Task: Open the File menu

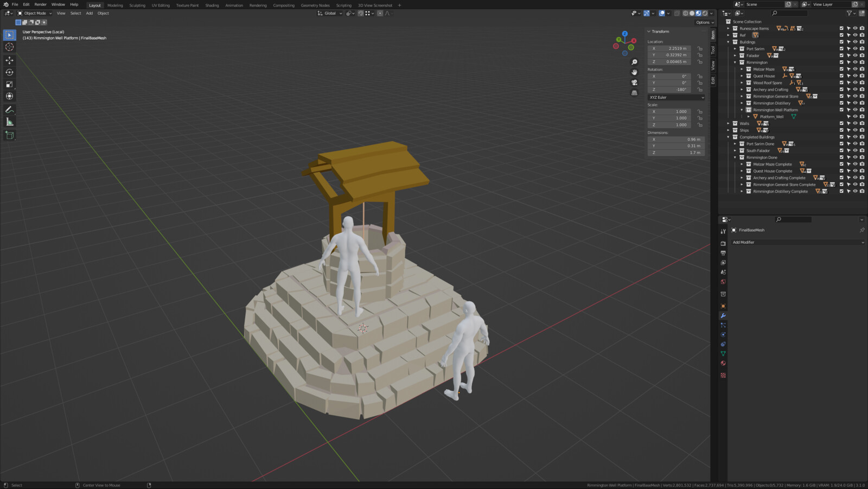Action: pyautogui.click(x=15, y=4)
